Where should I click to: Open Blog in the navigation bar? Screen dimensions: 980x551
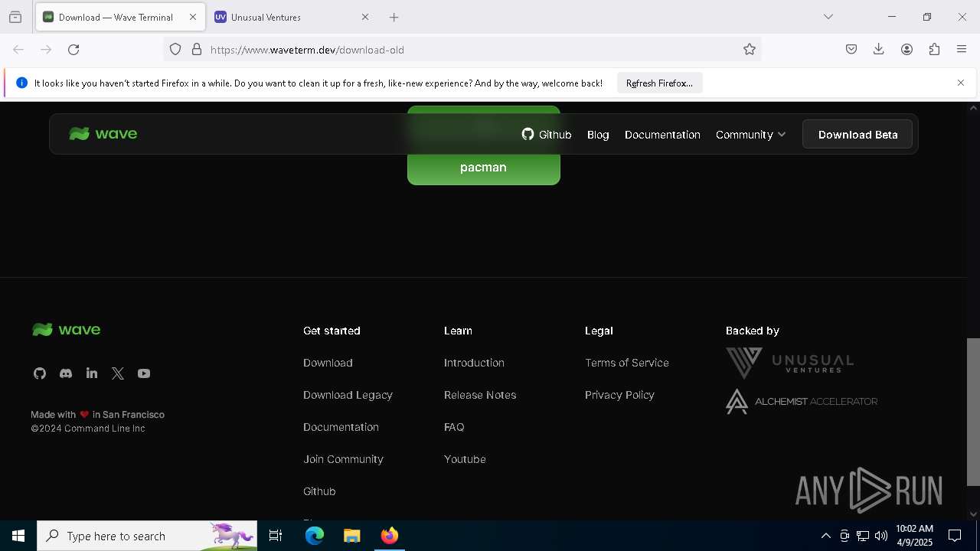598,135
